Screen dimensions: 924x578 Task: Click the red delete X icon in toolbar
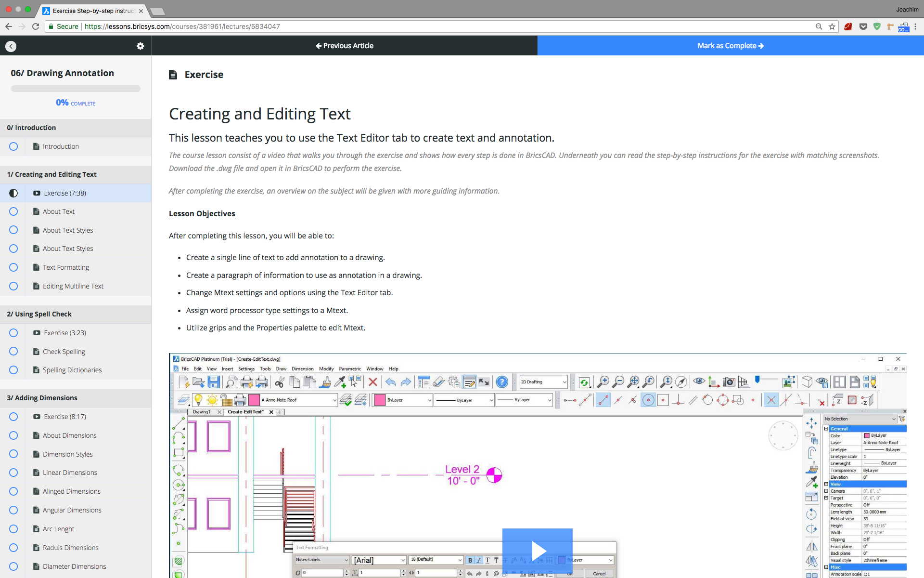[372, 382]
